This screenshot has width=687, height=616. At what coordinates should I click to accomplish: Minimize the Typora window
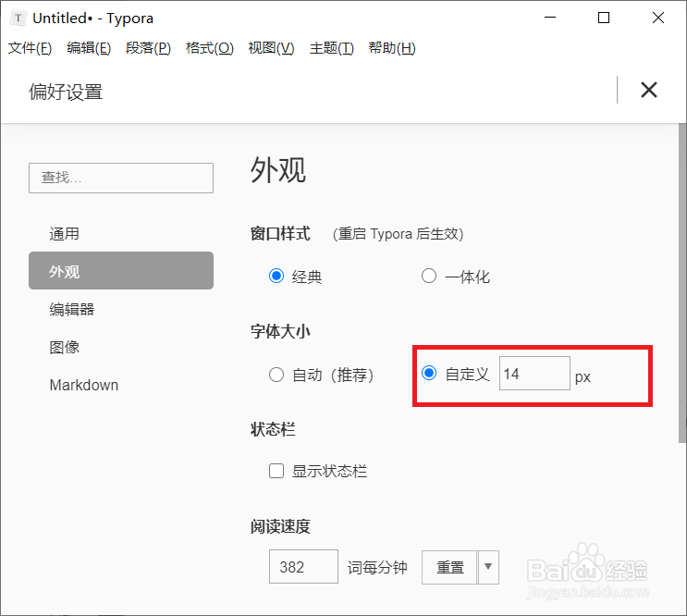coord(550,18)
